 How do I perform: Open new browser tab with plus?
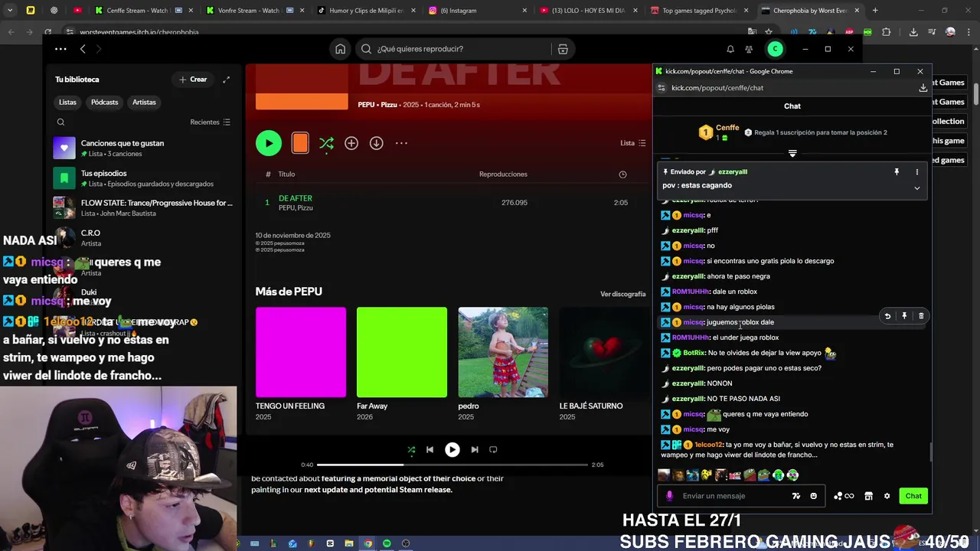[x=875, y=11]
